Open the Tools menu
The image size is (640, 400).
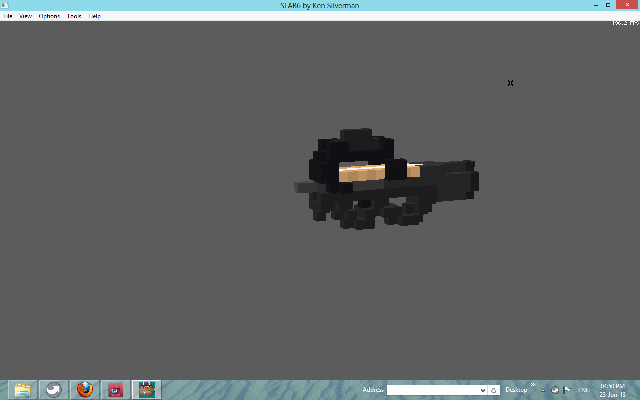coord(74,16)
